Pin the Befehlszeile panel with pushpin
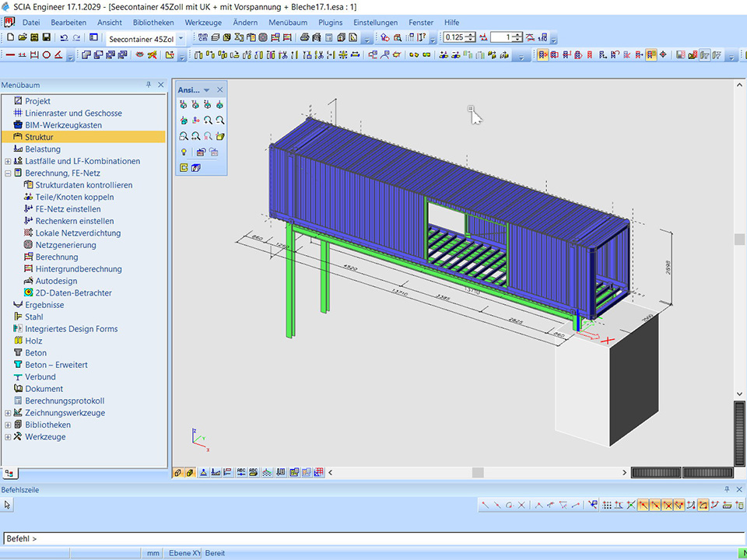The width and height of the screenshot is (747, 560). tap(728, 490)
